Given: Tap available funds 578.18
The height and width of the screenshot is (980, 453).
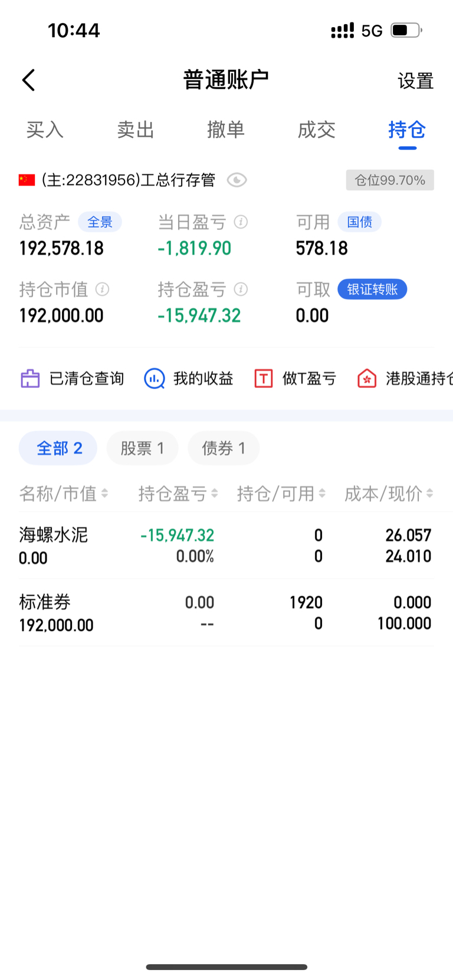Looking at the screenshot, I should tap(322, 248).
